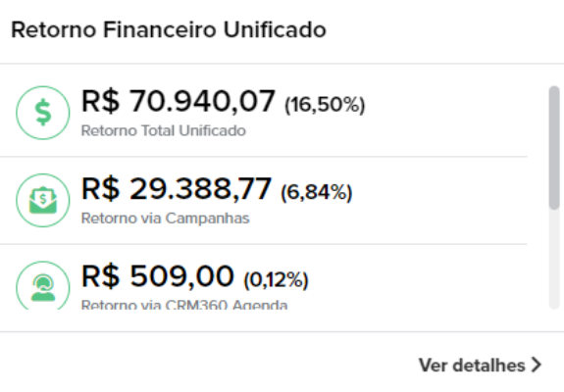Click the Retorno Total Unificado row background
Image resolution: width=564 pixels, height=392 pixels.
264,113
